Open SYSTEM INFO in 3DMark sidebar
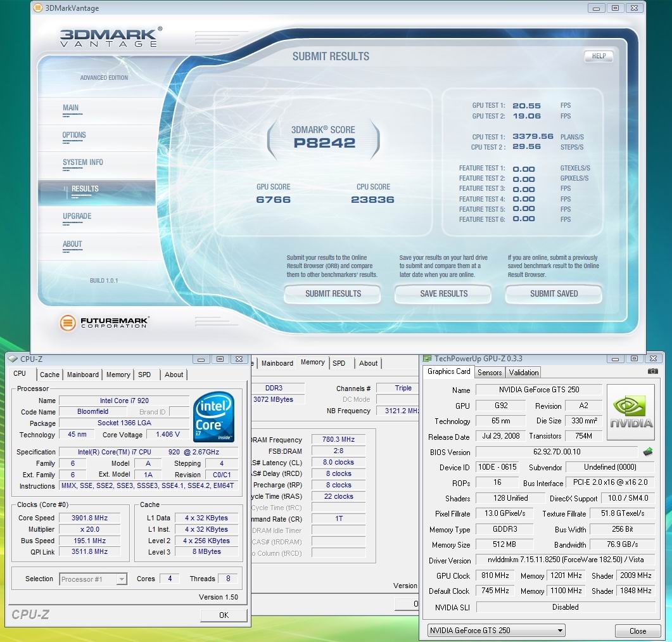This screenshot has width=672, height=642. pos(83,162)
